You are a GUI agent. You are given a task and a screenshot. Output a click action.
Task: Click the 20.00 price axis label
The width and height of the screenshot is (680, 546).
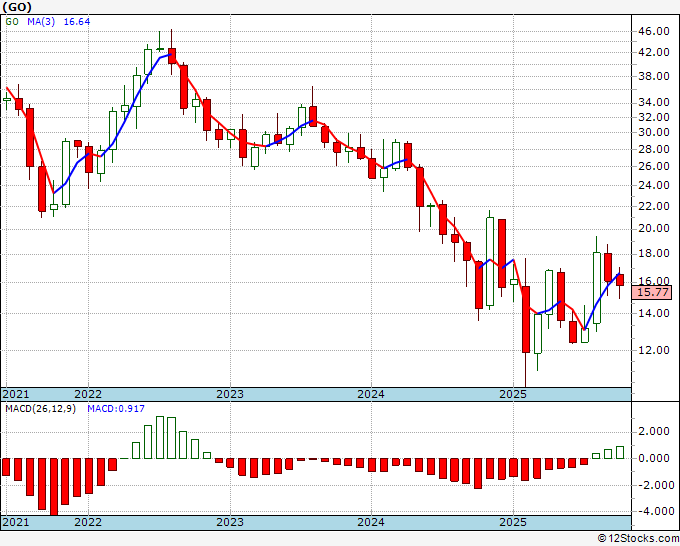(x=654, y=229)
